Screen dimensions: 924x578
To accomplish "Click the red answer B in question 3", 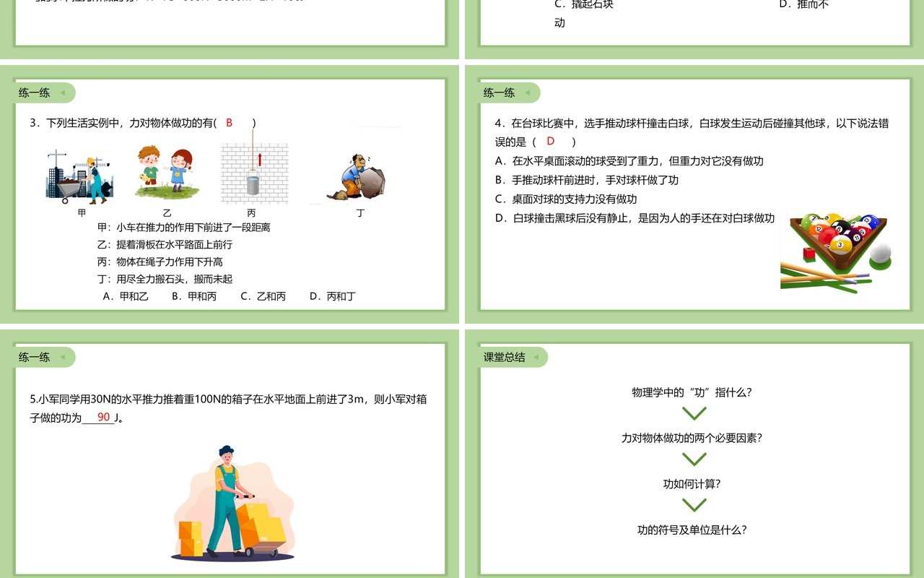I will click(230, 123).
